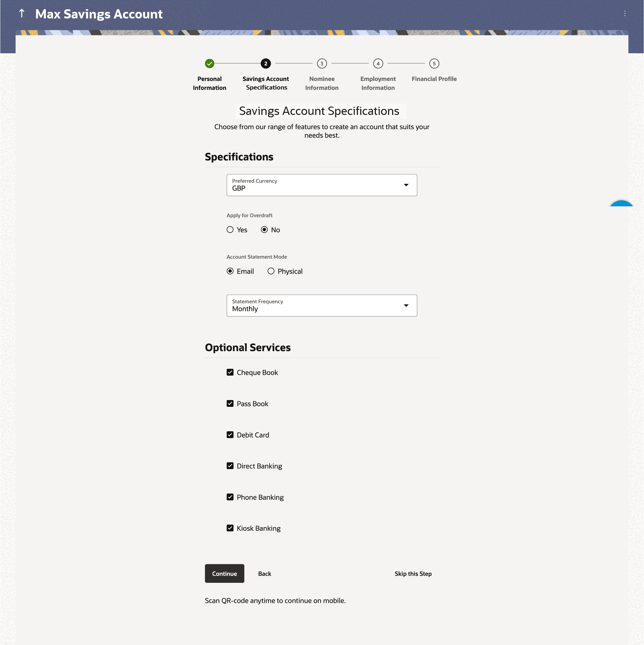Click the Back button
The width and height of the screenshot is (644, 645).
coord(265,574)
